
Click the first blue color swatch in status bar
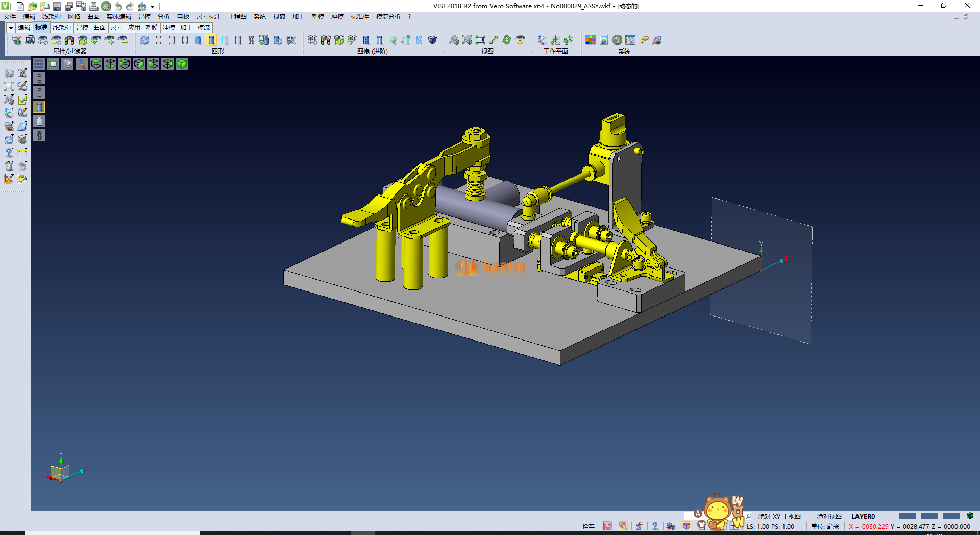pyautogui.click(x=907, y=516)
